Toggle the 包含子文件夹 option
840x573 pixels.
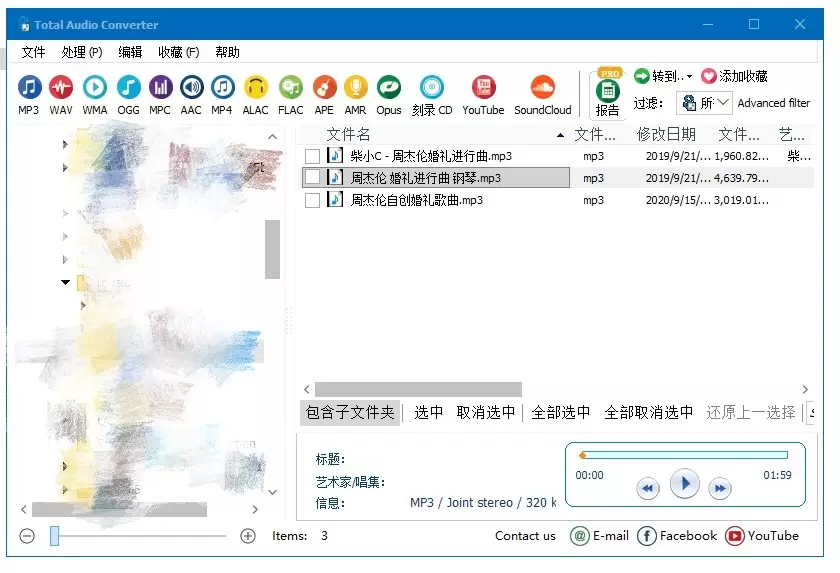(350, 412)
